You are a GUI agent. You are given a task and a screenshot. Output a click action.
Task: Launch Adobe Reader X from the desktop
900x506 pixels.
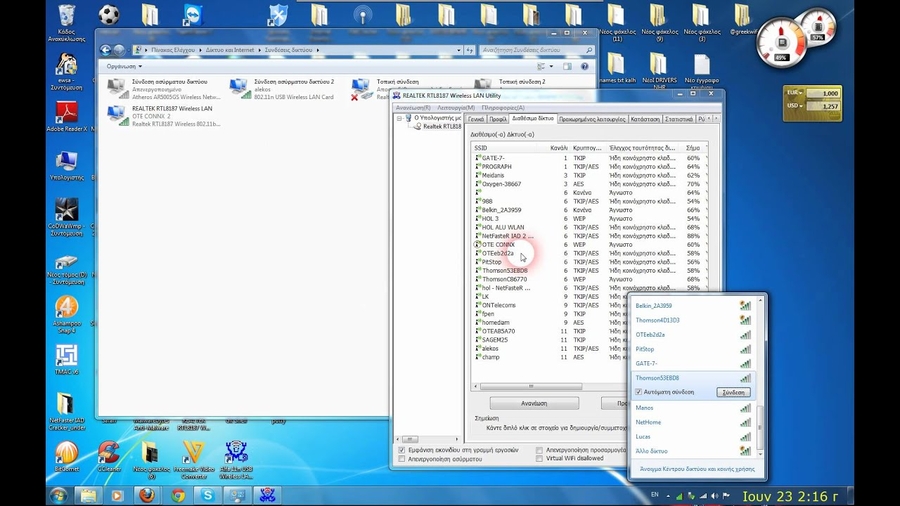pos(67,116)
